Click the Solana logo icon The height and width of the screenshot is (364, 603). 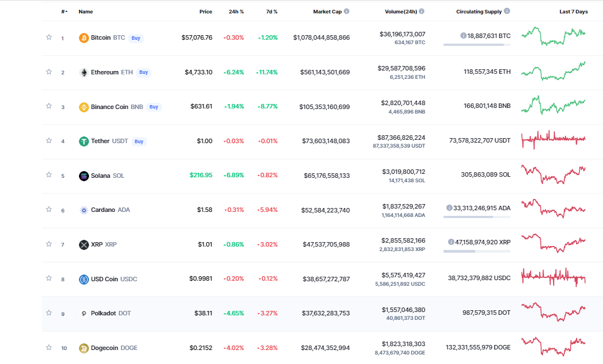(x=84, y=176)
